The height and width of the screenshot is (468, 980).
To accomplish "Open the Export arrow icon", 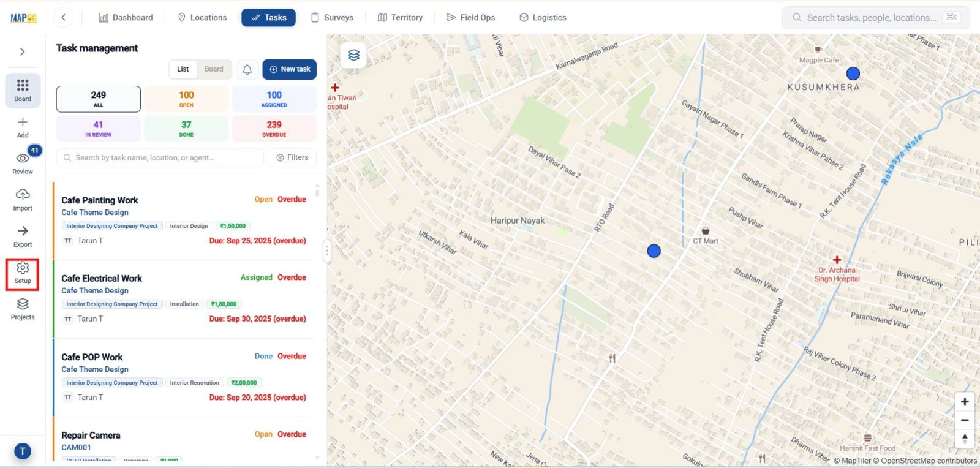I will tap(23, 231).
